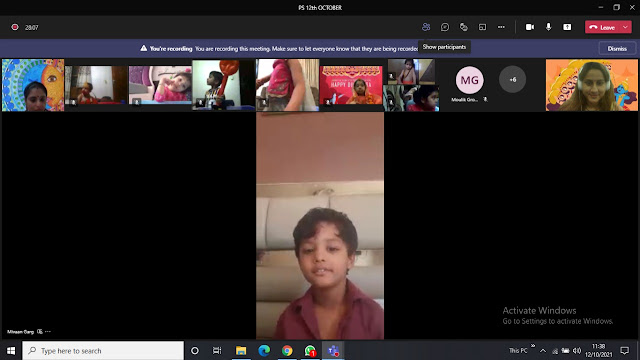The image size is (640, 360).
Task: Open the Action Center notifications icon
Action: pyautogui.click(x=624, y=351)
